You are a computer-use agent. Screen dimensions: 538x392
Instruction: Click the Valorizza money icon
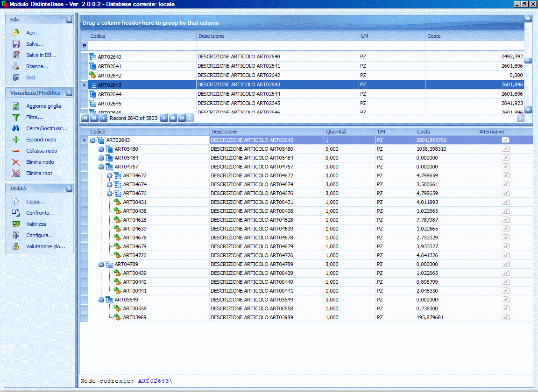(x=16, y=224)
